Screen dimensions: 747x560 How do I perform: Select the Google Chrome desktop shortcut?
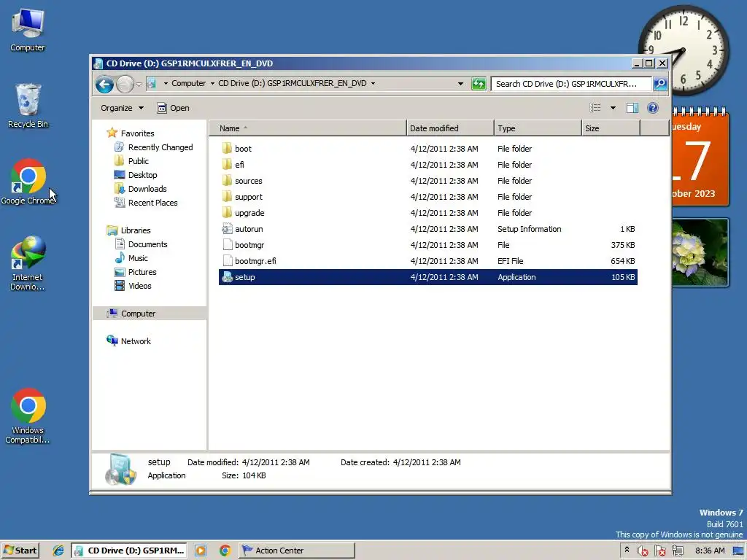tap(28, 182)
